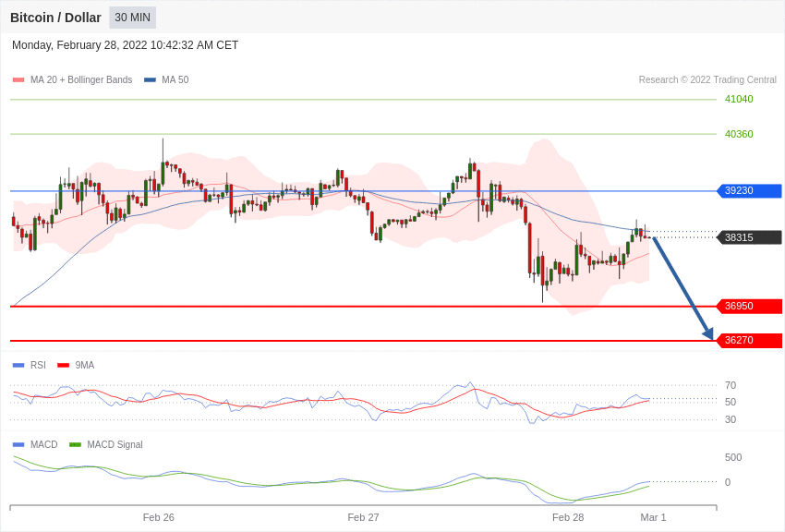Open the Research Trading Central copyright link

pos(707,80)
